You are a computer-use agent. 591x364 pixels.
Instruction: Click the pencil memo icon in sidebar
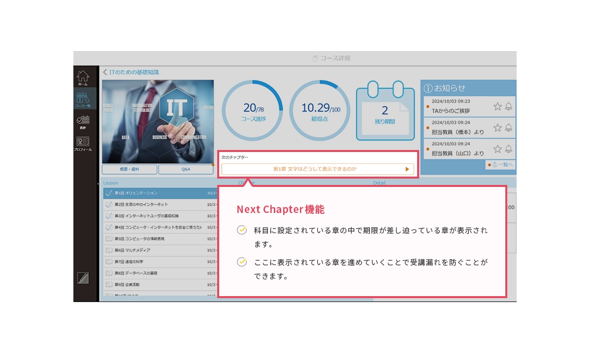point(83,278)
